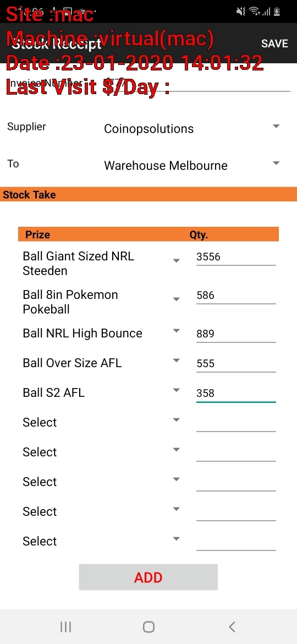
Task: Tap the Android back navigation icon
Action: (232, 627)
